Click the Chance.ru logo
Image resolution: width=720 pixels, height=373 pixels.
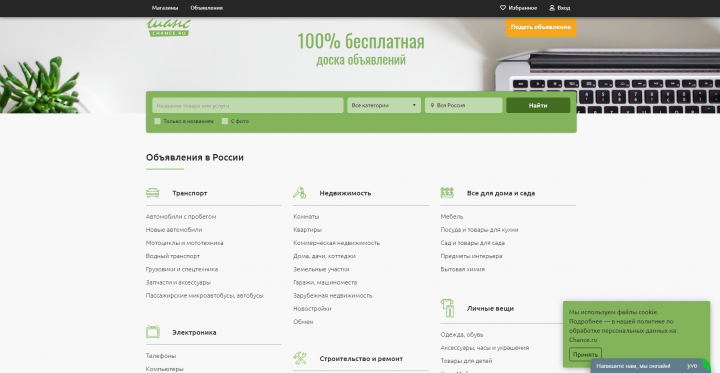(169, 27)
